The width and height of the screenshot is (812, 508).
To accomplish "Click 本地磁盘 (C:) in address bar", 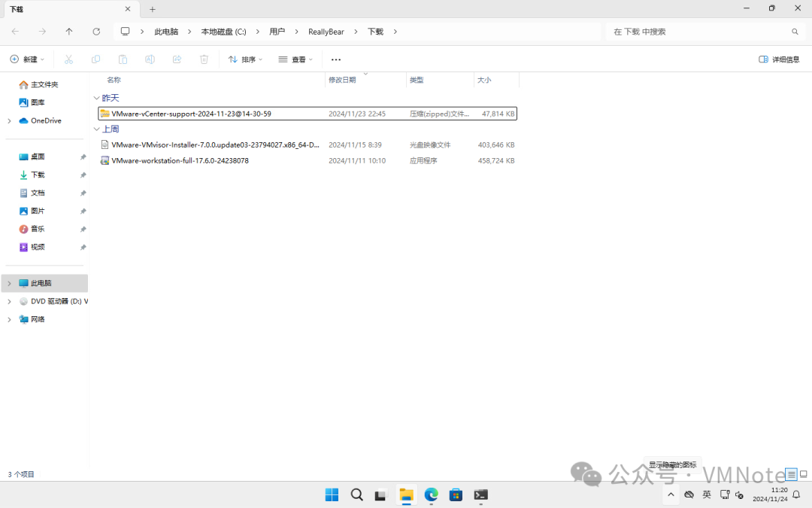I will [224, 32].
